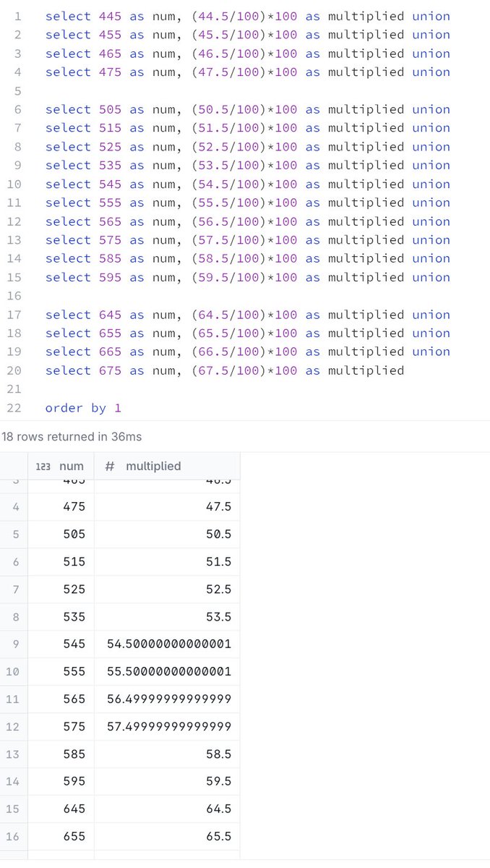490x868 pixels.
Task: Click the 'select' keyword on editor line 6
Action: (68, 109)
